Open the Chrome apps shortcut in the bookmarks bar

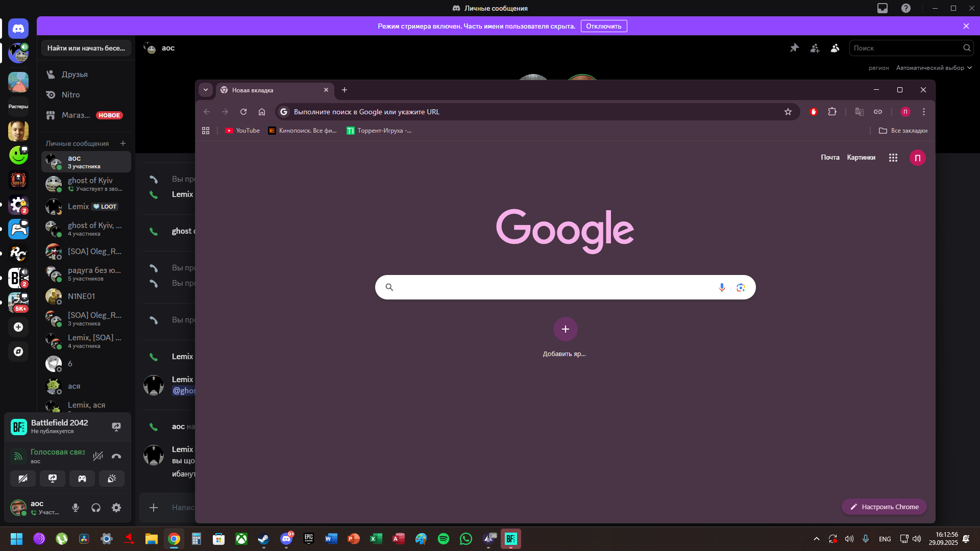206,131
